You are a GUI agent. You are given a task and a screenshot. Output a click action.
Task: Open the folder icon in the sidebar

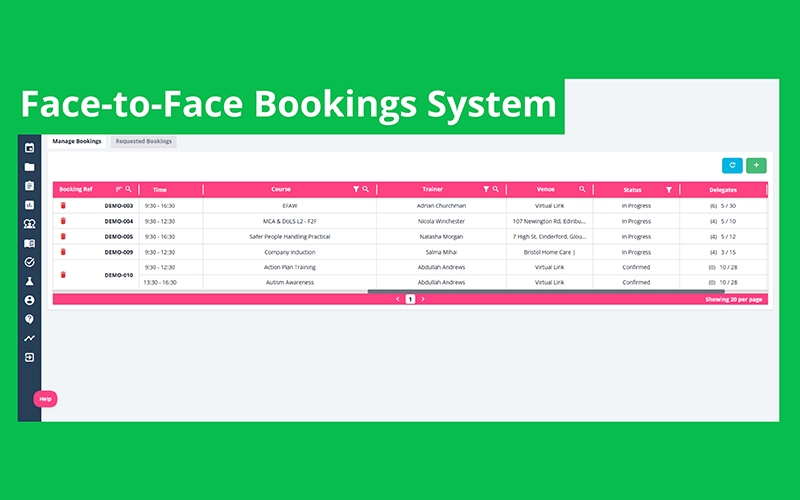click(x=30, y=167)
